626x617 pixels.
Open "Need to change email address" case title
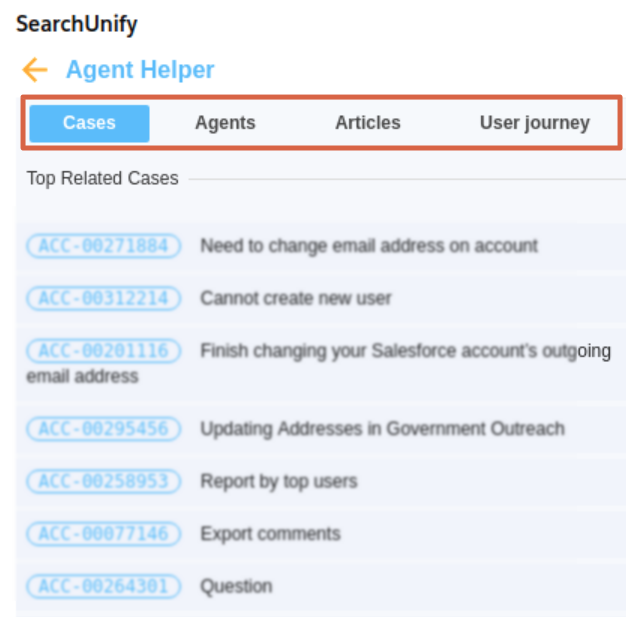point(369,246)
